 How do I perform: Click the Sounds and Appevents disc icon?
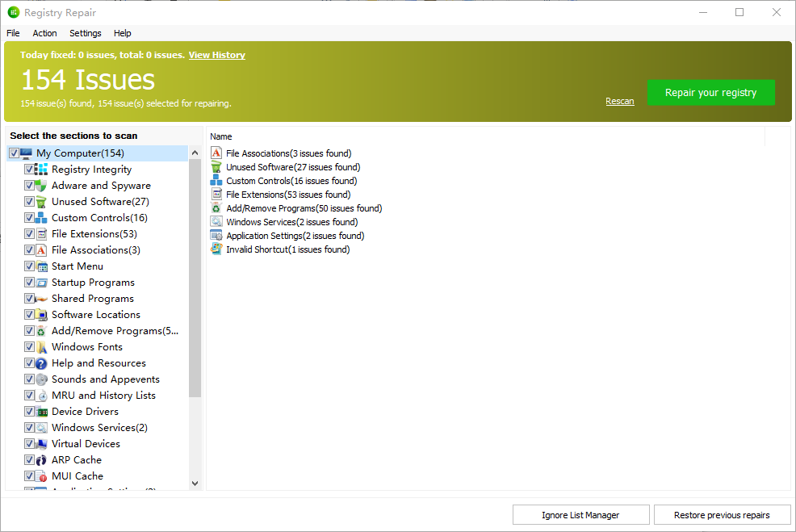coord(41,379)
